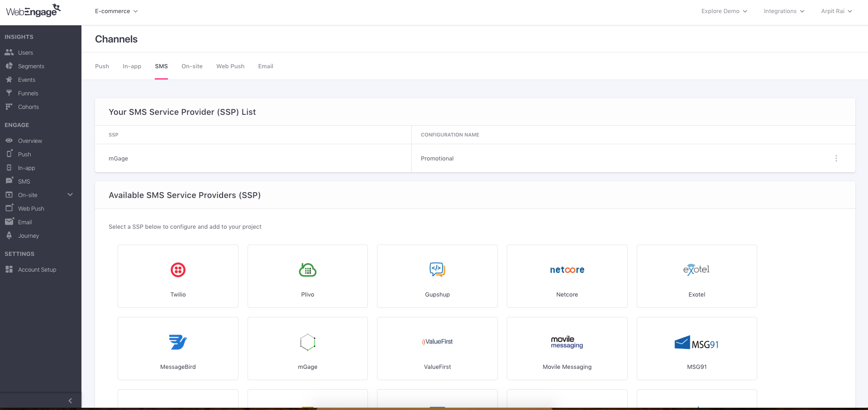This screenshot has width=868, height=410.
Task: Open the E-commerce project dropdown
Action: tap(116, 11)
